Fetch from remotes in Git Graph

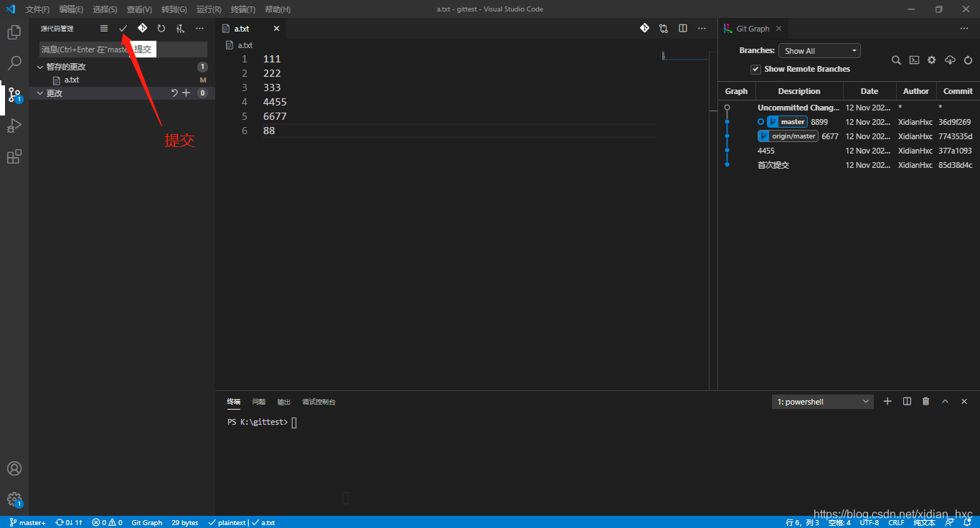[950, 60]
